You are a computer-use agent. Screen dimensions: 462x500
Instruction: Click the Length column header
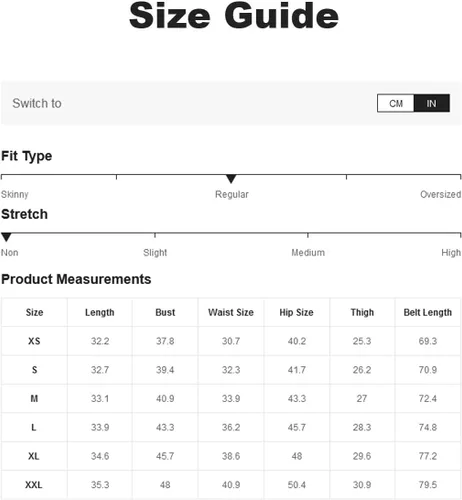click(100, 312)
